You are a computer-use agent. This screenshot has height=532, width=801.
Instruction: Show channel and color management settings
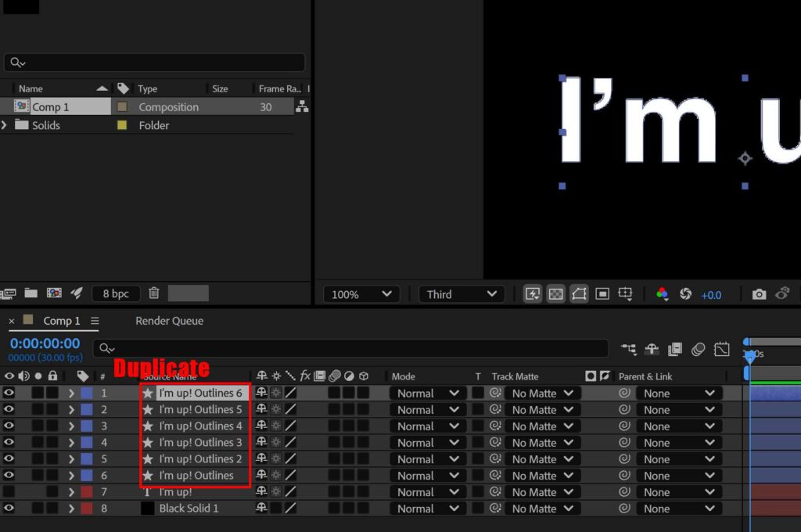(x=662, y=294)
